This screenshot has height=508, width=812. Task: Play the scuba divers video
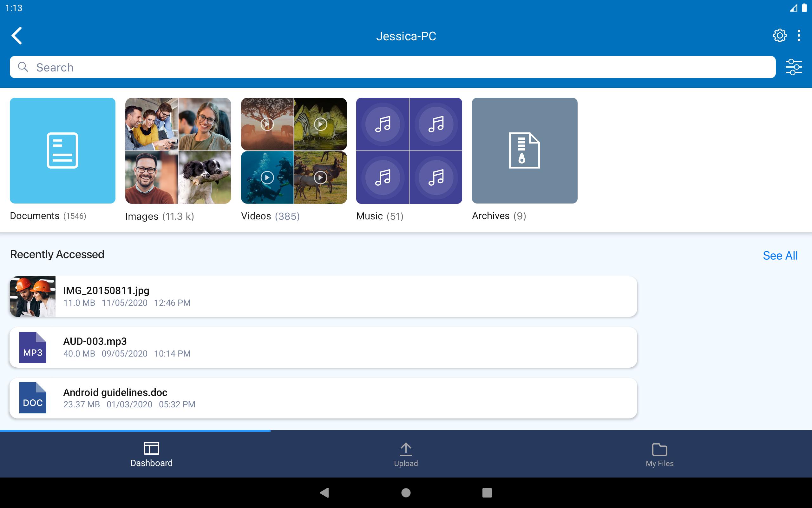coord(267,177)
